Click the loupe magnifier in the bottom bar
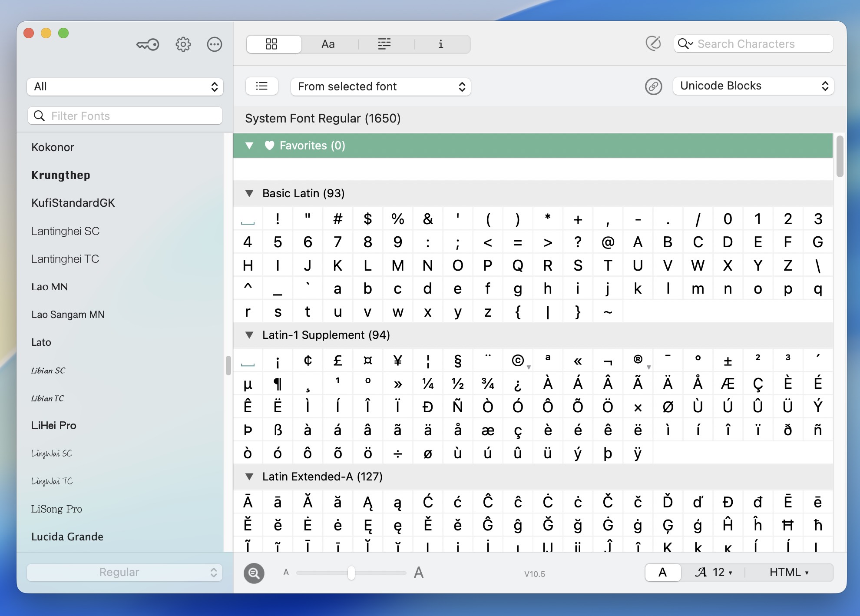This screenshot has height=616, width=860. pos(254,573)
